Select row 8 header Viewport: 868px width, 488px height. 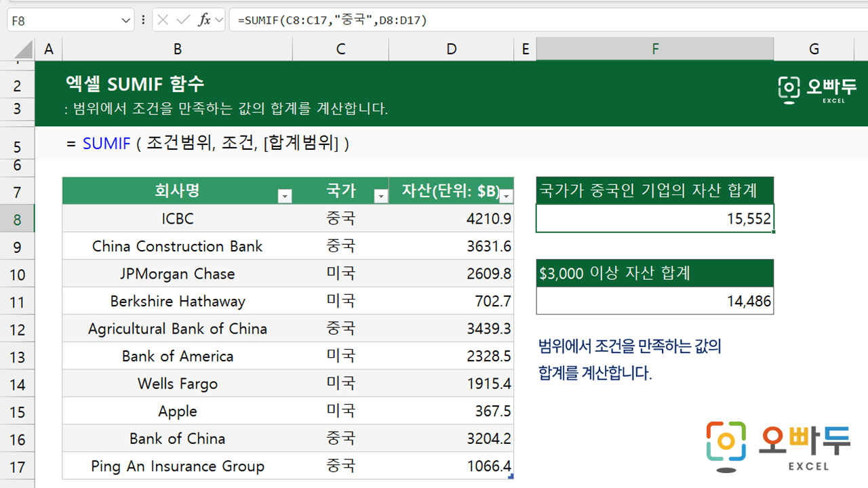(x=17, y=219)
